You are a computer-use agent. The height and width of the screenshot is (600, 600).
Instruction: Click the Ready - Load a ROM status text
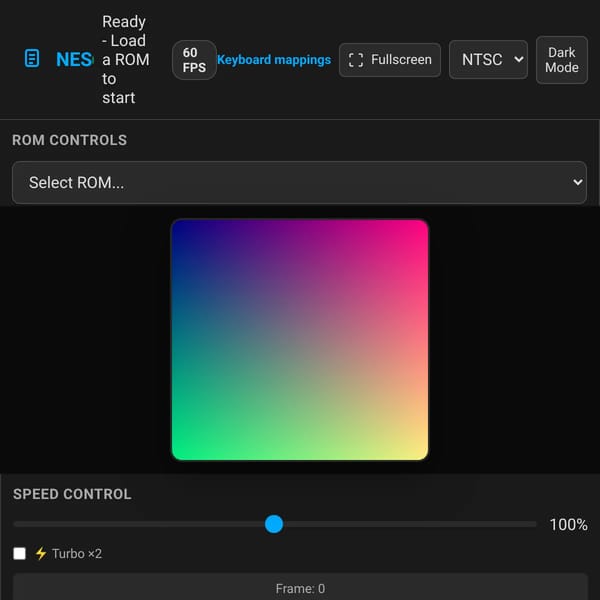126,60
